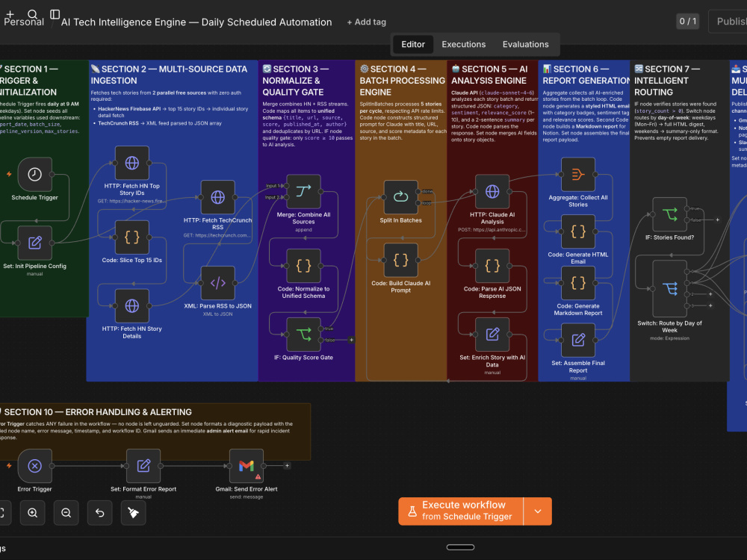This screenshot has height=560, width=747.
Task: Select HTTP: Fetch TechCrunch RSS node
Action: coord(217,197)
